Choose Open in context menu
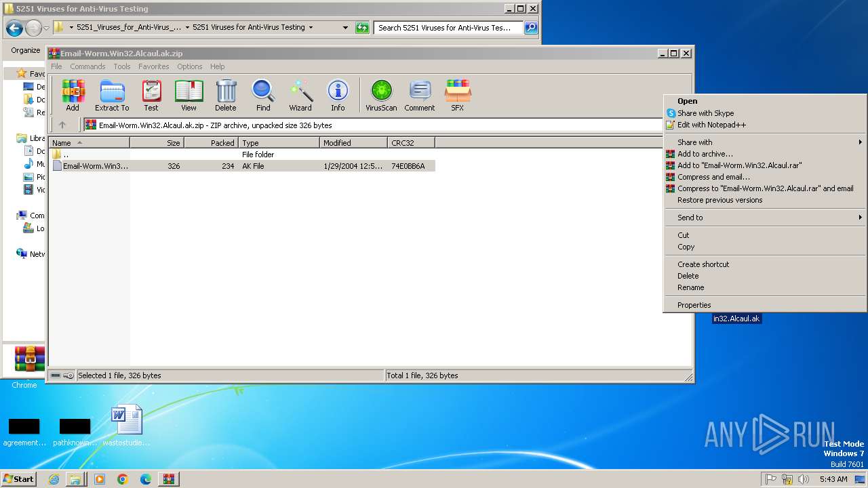Viewport: 868px width, 488px height. click(765, 101)
